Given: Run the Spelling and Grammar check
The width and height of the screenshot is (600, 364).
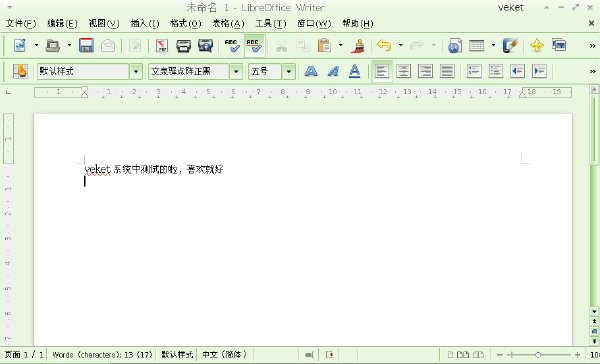Looking at the screenshot, I should pos(232,46).
